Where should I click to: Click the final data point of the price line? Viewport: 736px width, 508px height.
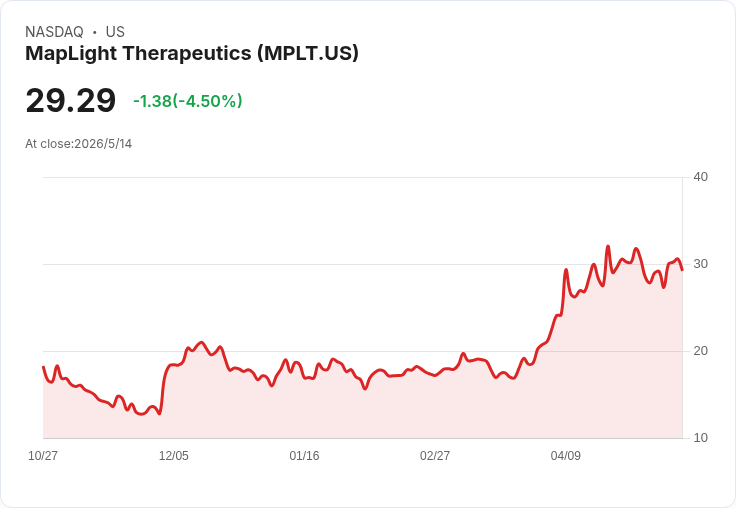click(x=682, y=269)
